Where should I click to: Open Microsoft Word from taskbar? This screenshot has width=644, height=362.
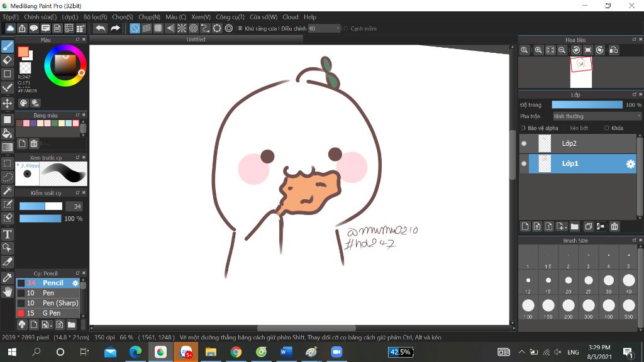click(286, 352)
